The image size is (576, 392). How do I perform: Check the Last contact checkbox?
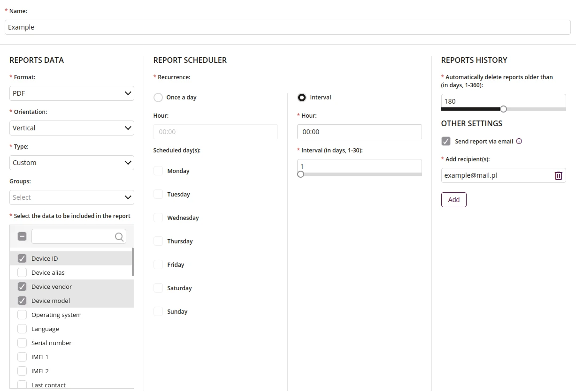click(22, 385)
